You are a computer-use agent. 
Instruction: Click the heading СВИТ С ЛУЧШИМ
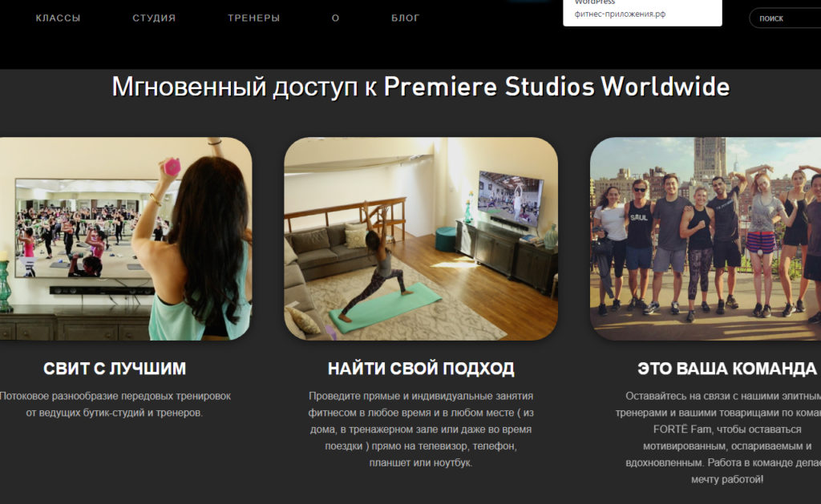(x=115, y=369)
